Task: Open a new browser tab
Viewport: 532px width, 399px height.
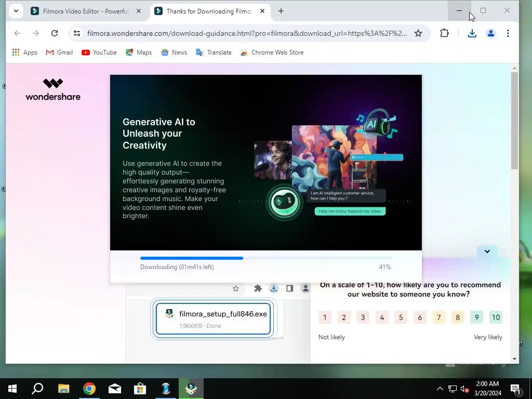Action: pos(281,11)
